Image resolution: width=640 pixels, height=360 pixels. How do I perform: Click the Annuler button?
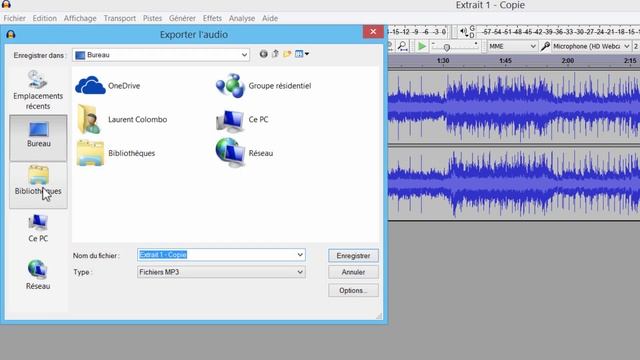pyautogui.click(x=353, y=272)
